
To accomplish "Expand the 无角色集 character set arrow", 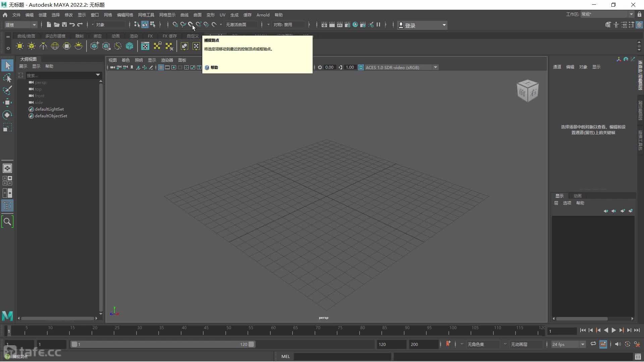I will click(462, 344).
